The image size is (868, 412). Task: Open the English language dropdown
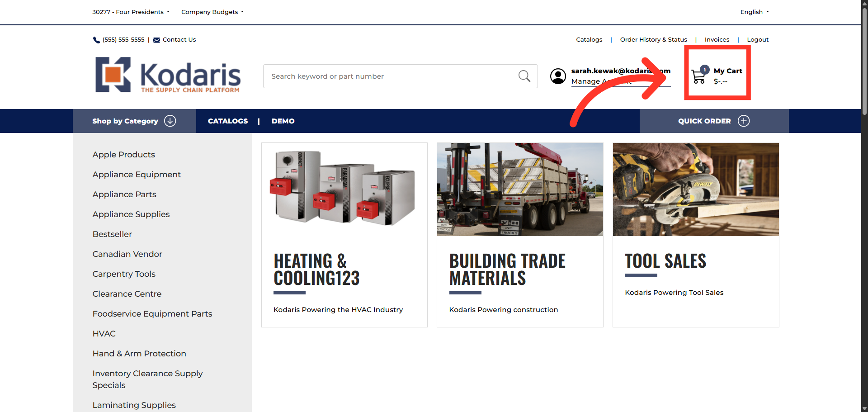[x=755, y=12]
